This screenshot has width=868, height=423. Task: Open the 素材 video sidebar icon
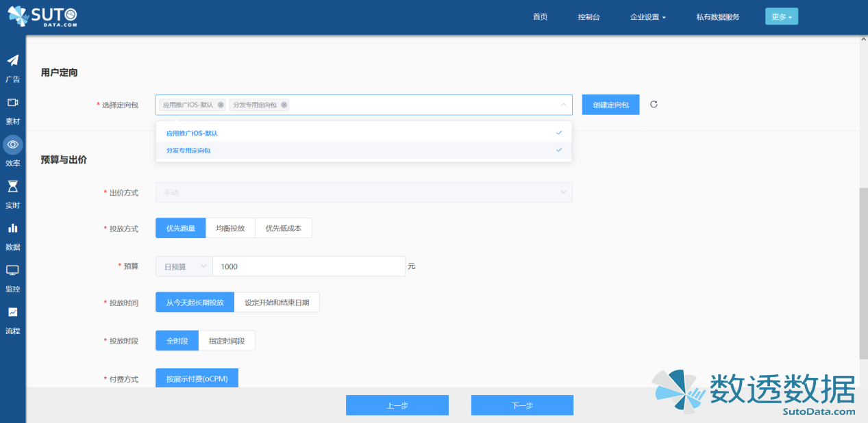[x=12, y=103]
